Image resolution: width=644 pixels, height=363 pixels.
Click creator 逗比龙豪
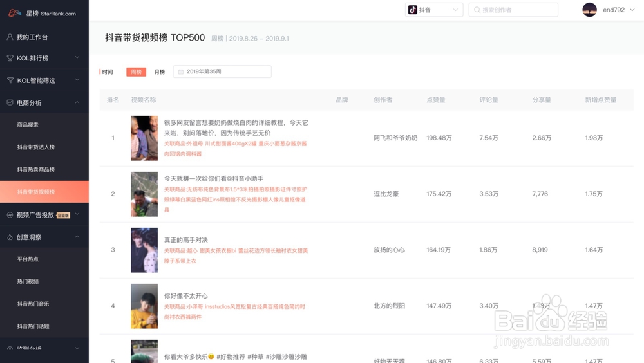pos(386,194)
